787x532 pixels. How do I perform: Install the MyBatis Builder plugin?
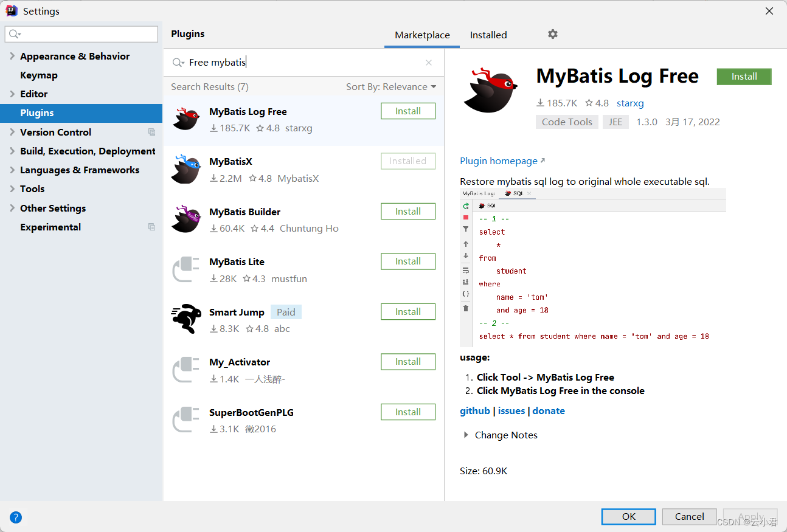tap(408, 212)
